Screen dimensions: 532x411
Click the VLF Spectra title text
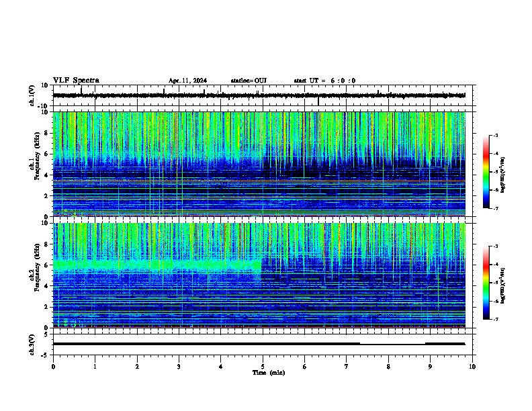[x=76, y=81]
